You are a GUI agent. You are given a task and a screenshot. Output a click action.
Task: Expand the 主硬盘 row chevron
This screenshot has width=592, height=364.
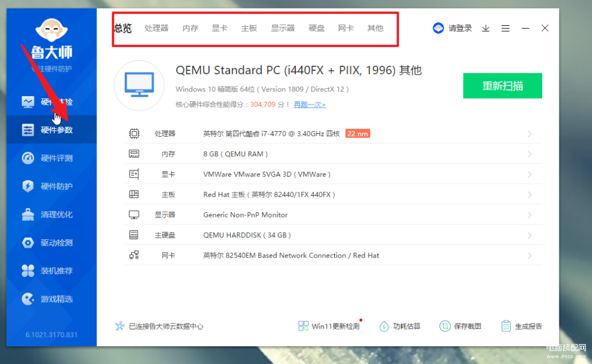(x=530, y=235)
